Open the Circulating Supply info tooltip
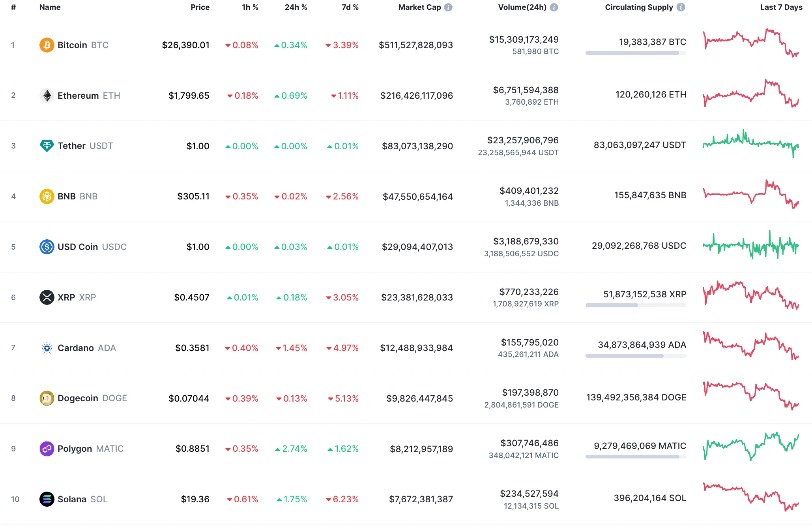812x526 pixels. point(681,7)
